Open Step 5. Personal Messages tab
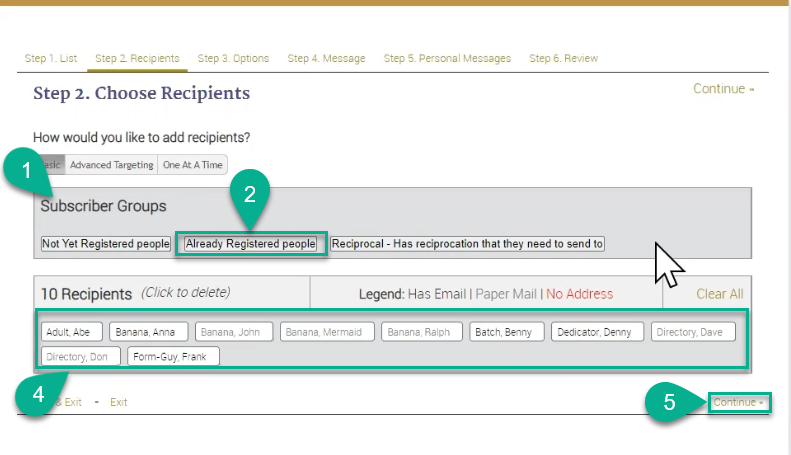This screenshot has width=791, height=455. 447,58
